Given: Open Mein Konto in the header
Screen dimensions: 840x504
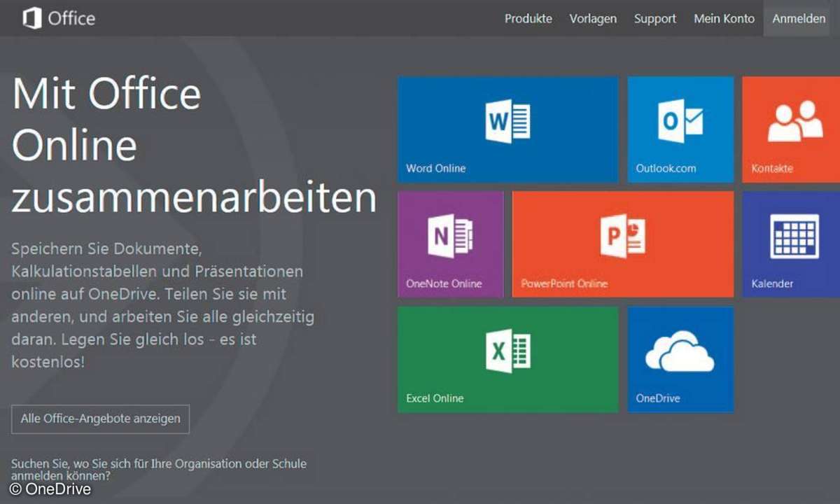Looking at the screenshot, I should click(724, 19).
